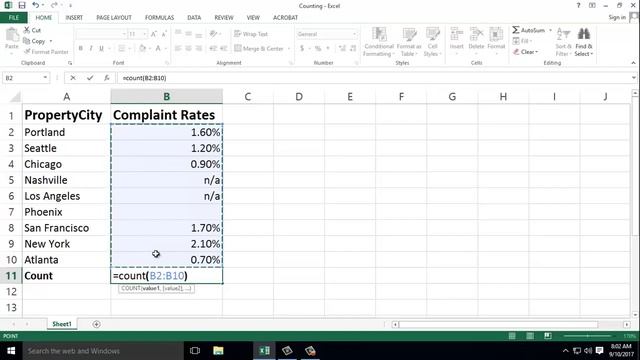Add a new sheet with the plus icon
The height and width of the screenshot is (360, 640).
pos(96,324)
